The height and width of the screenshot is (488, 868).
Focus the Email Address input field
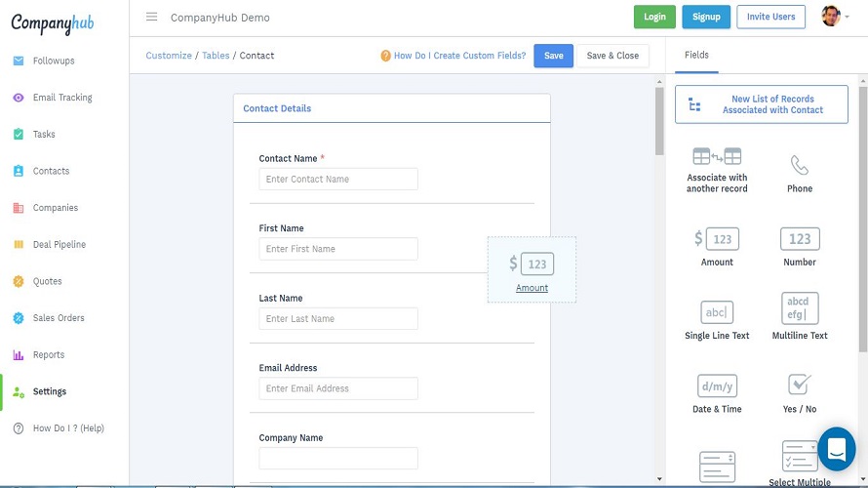click(338, 388)
